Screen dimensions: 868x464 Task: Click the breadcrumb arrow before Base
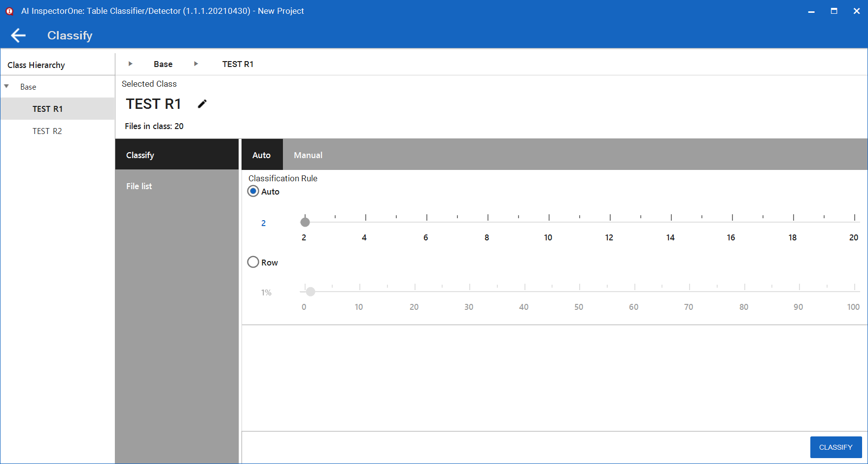coord(130,64)
